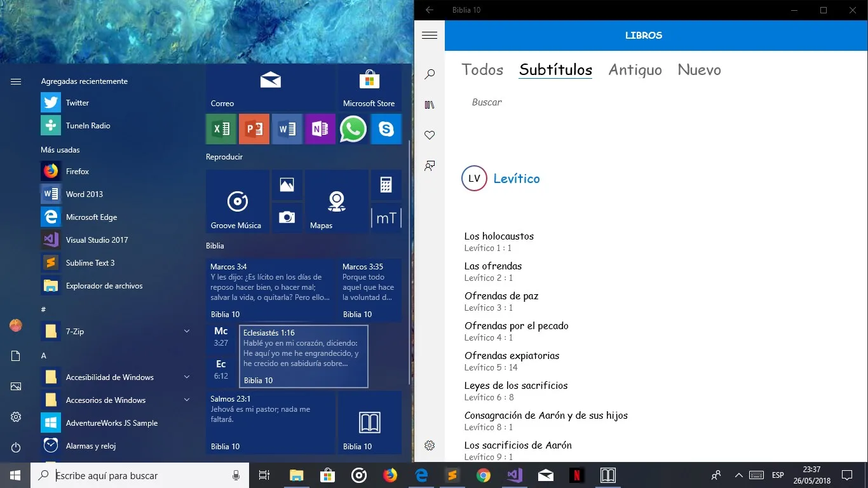This screenshot has height=488, width=868.
Task: Open favorites via the heart icon
Action: (430, 135)
